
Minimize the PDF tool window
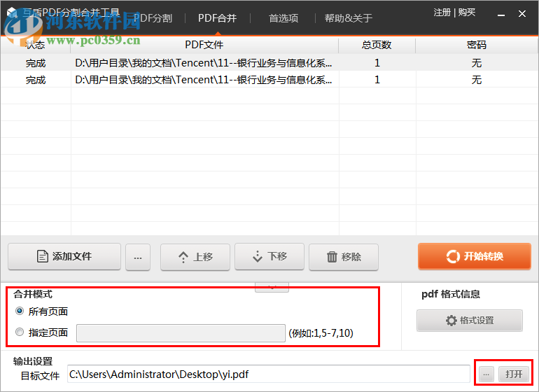(x=501, y=14)
